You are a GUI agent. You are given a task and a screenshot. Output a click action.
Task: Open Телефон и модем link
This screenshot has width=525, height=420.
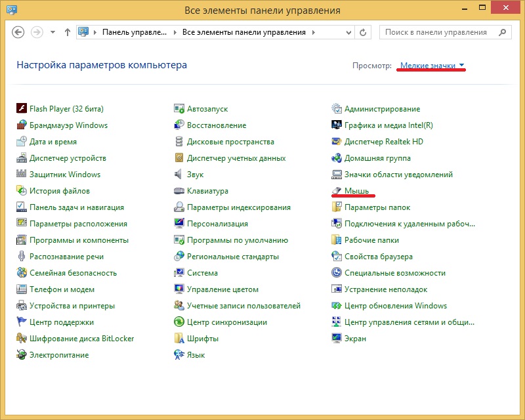[62, 289]
